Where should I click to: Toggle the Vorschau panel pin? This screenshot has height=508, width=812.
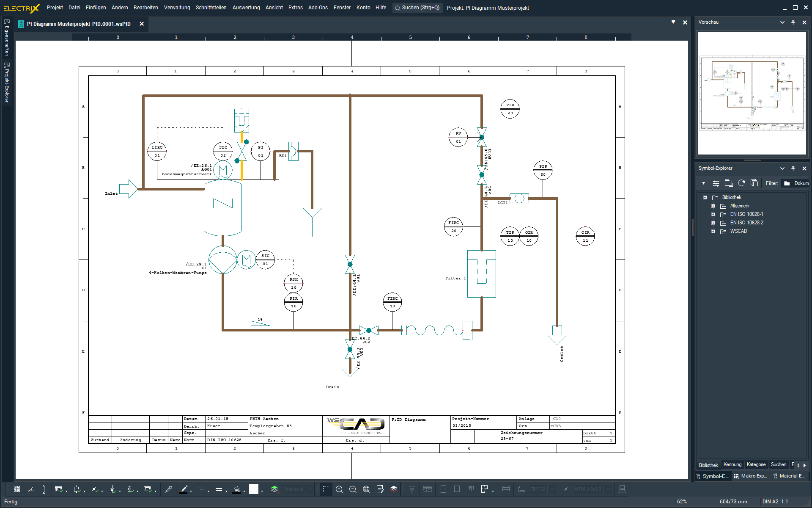tap(793, 22)
